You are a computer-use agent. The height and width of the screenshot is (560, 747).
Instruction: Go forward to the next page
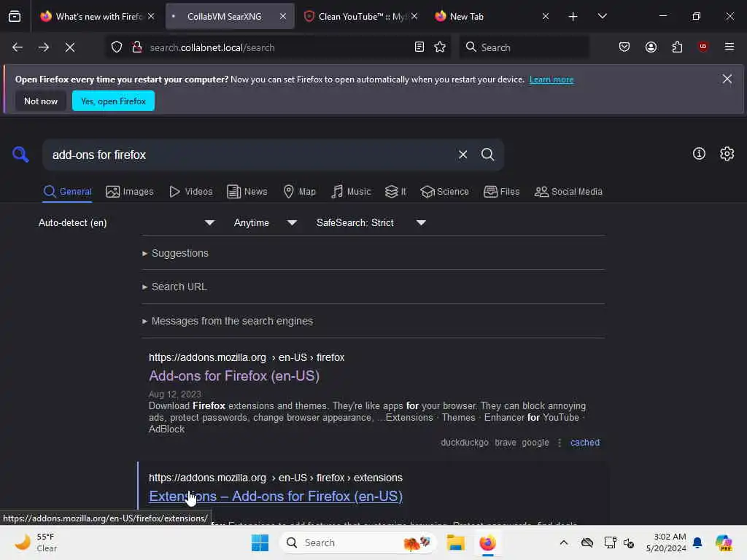43,47
